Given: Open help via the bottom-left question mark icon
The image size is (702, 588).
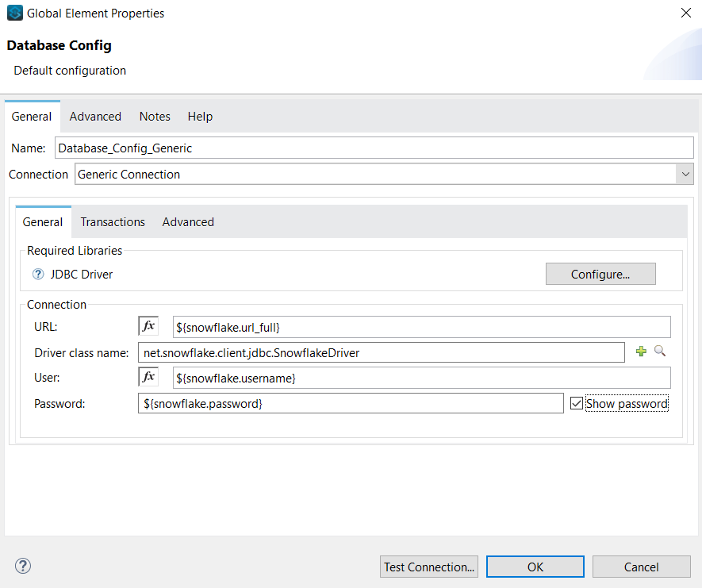Looking at the screenshot, I should click(x=23, y=566).
